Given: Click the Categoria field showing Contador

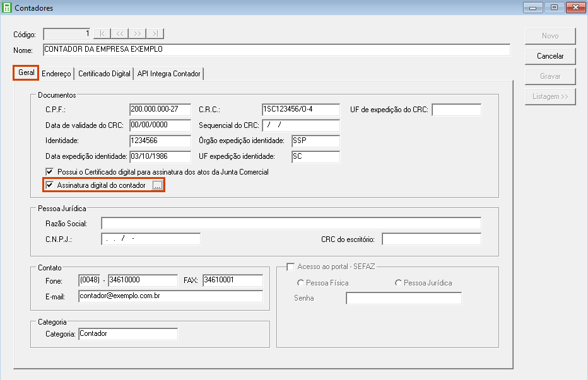Looking at the screenshot, I should 128,334.
